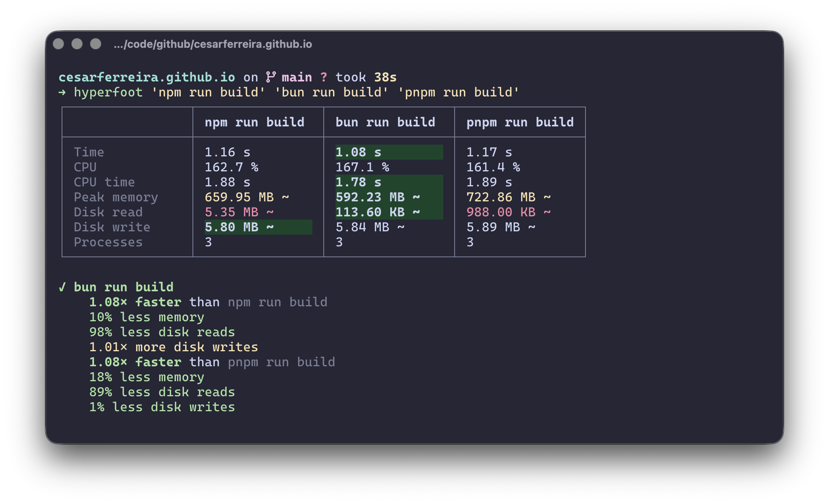Click the 98% less disk reads line

(x=162, y=332)
